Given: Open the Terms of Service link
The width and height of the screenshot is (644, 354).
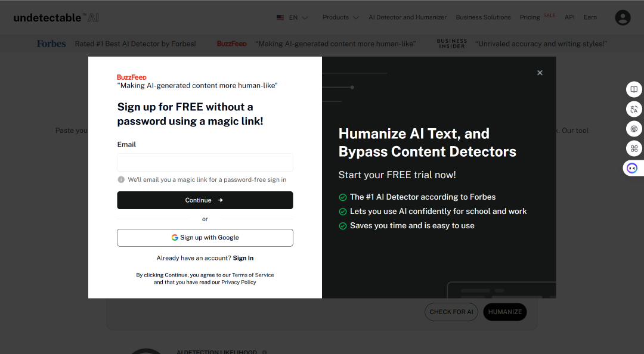Looking at the screenshot, I should [253, 275].
